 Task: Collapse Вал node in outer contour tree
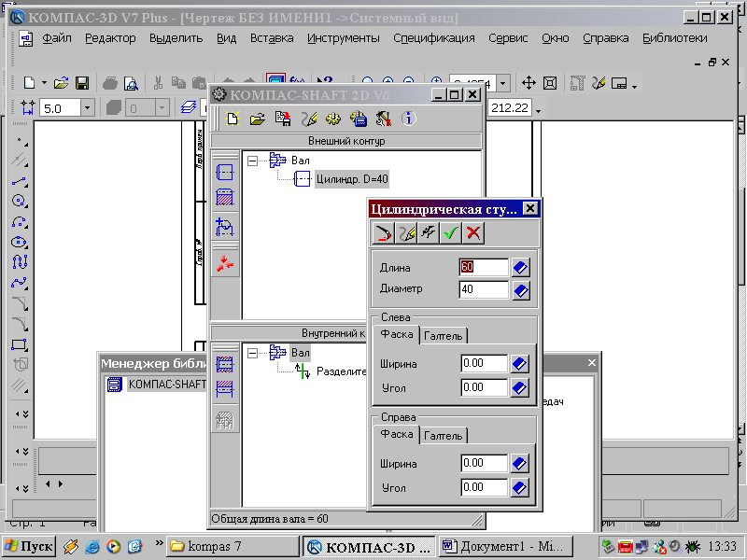(252, 161)
